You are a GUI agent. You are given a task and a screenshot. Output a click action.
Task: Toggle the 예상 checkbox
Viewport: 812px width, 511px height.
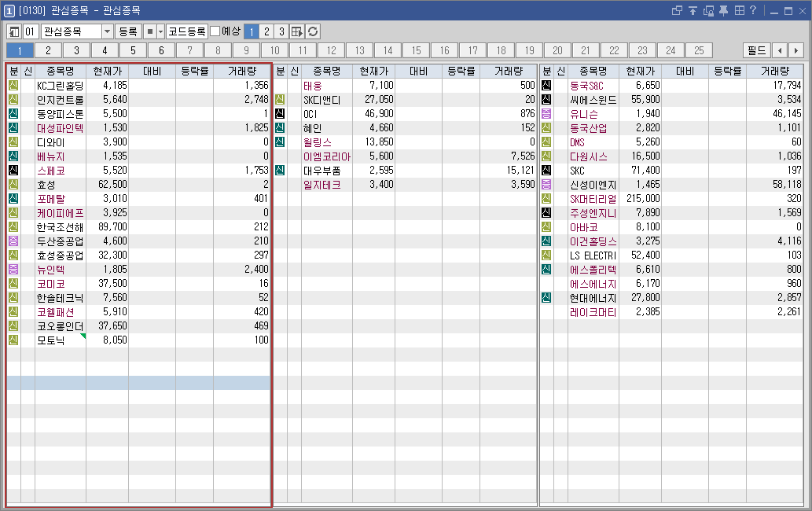(215, 31)
